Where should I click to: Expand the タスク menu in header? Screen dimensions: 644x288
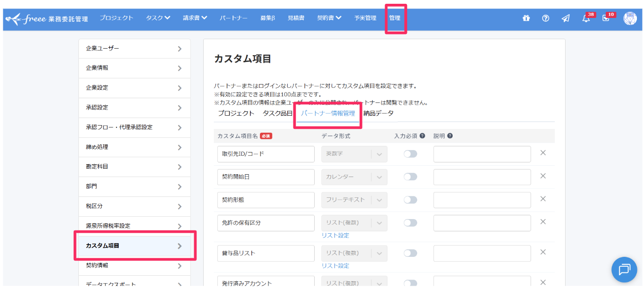pos(158,18)
